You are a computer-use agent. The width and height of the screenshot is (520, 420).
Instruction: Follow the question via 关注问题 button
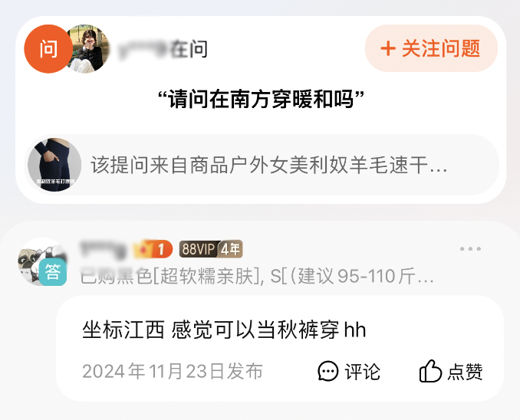tap(431, 48)
